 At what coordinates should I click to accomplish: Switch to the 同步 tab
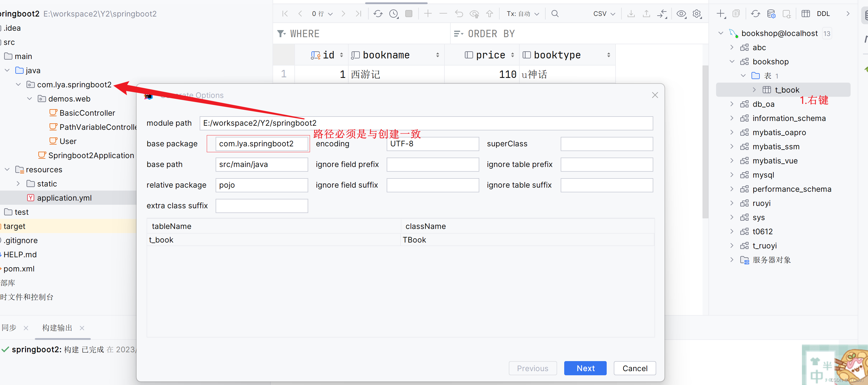tap(9, 327)
